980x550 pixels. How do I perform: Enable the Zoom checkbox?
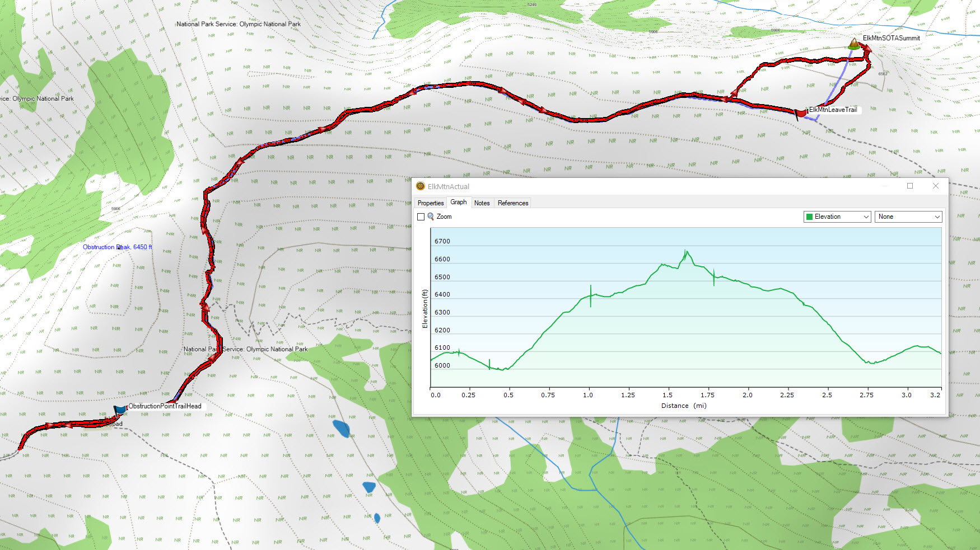[421, 217]
